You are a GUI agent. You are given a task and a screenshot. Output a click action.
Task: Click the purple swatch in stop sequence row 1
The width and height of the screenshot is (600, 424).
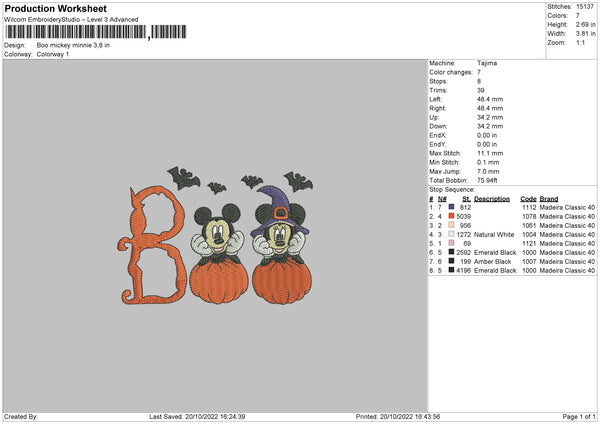(452, 207)
